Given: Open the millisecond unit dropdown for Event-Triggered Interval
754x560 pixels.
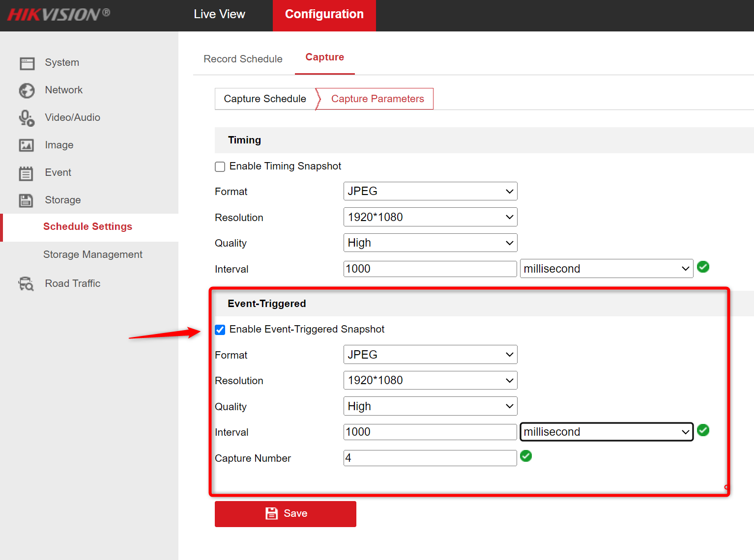Looking at the screenshot, I should coord(606,432).
